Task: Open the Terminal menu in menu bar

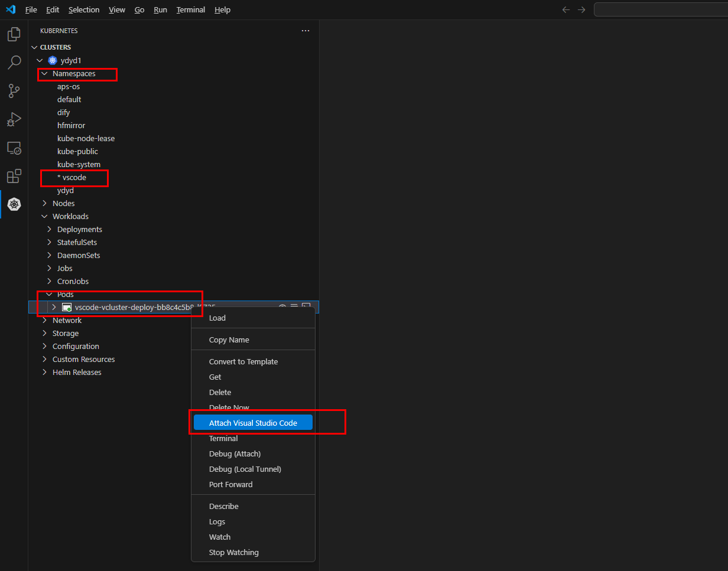Action: pos(191,10)
